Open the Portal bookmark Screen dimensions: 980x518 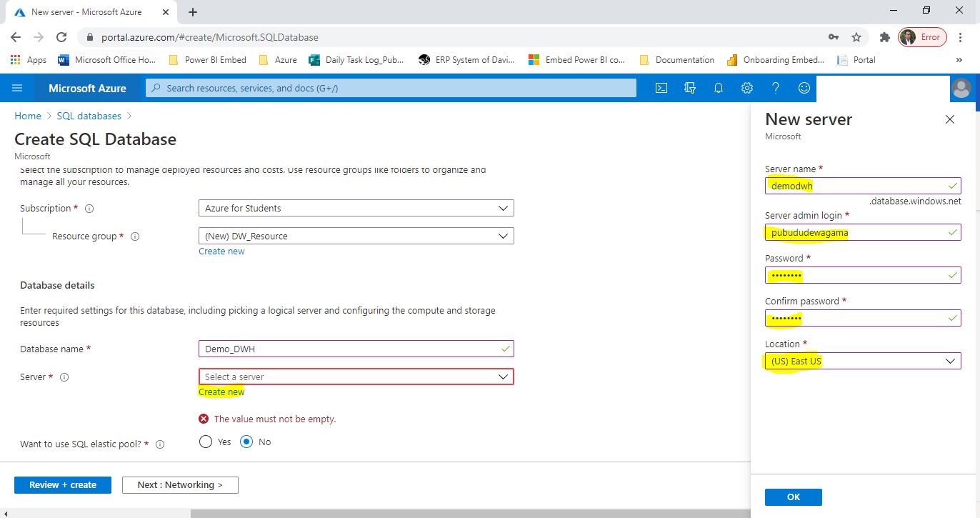click(x=856, y=60)
